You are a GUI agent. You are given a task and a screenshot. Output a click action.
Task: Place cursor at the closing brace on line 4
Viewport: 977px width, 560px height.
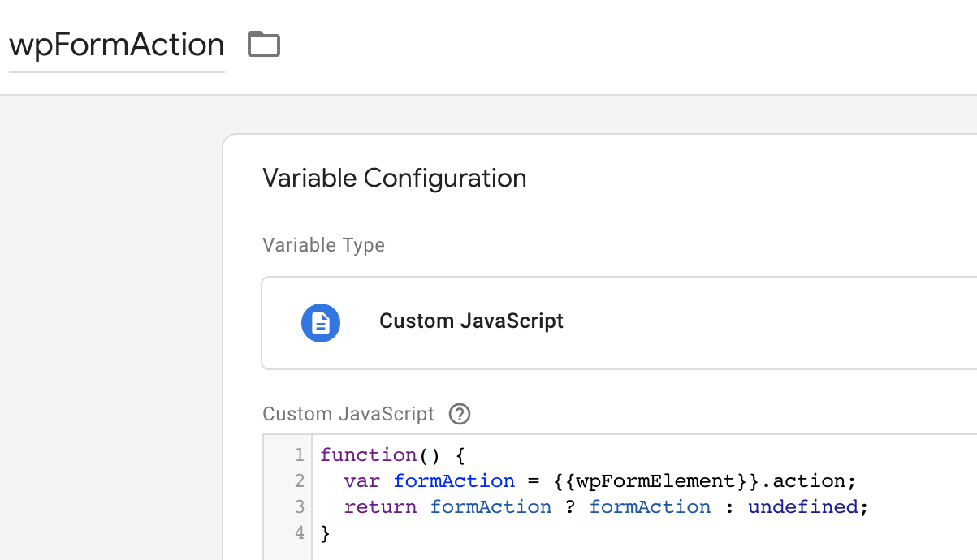click(x=326, y=533)
